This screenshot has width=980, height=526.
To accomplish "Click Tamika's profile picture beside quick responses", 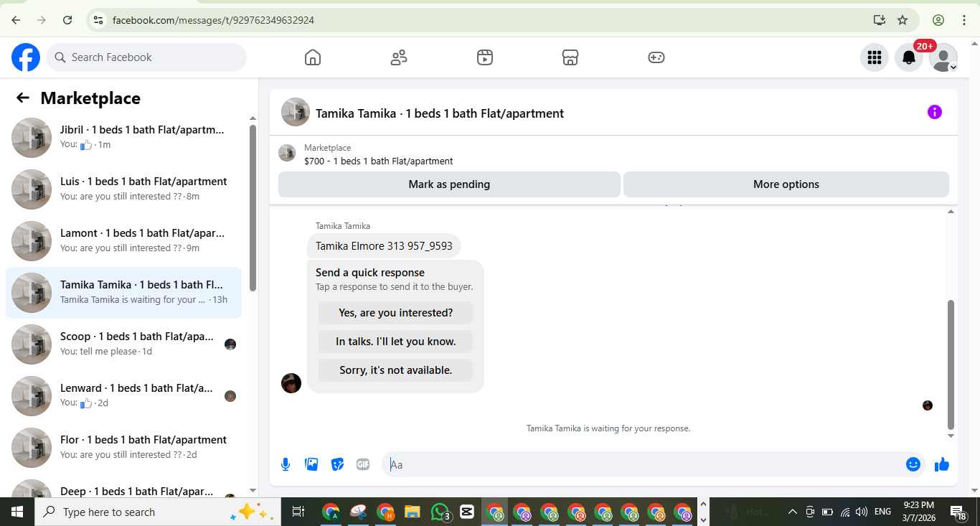I will [x=291, y=383].
